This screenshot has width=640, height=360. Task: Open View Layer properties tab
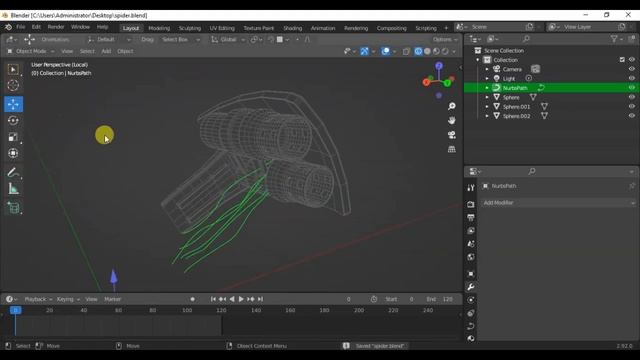click(x=471, y=231)
